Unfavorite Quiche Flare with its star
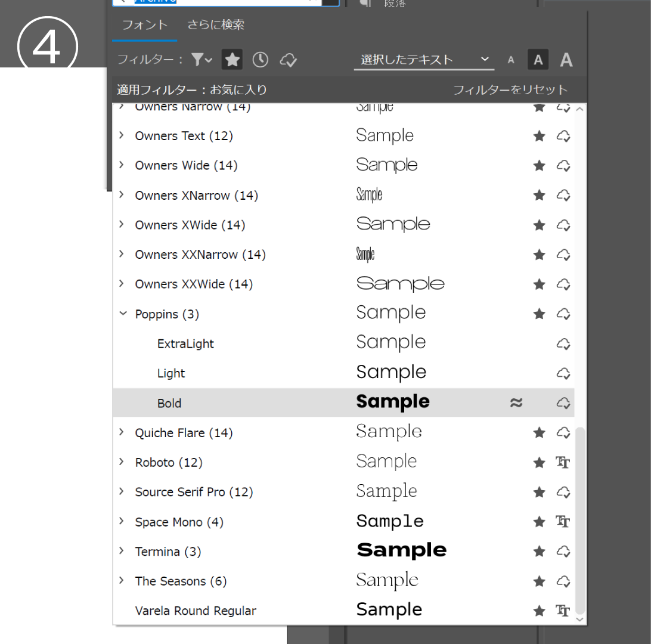This screenshot has width=651, height=644. [540, 433]
